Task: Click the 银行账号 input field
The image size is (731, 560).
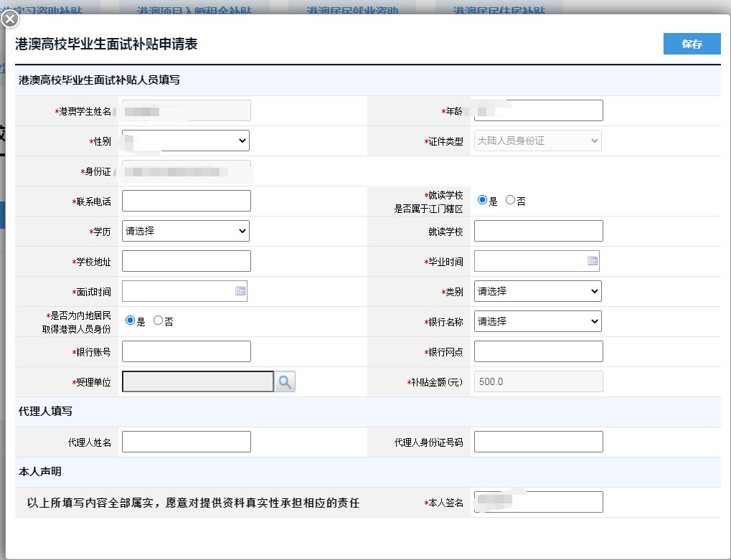Action: [187, 351]
